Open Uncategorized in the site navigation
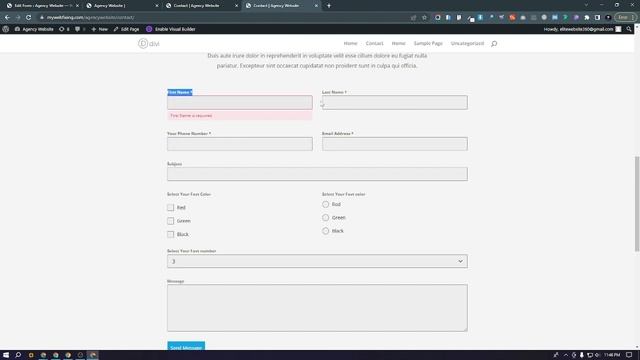Screen dimensions: 640x360 point(467,43)
